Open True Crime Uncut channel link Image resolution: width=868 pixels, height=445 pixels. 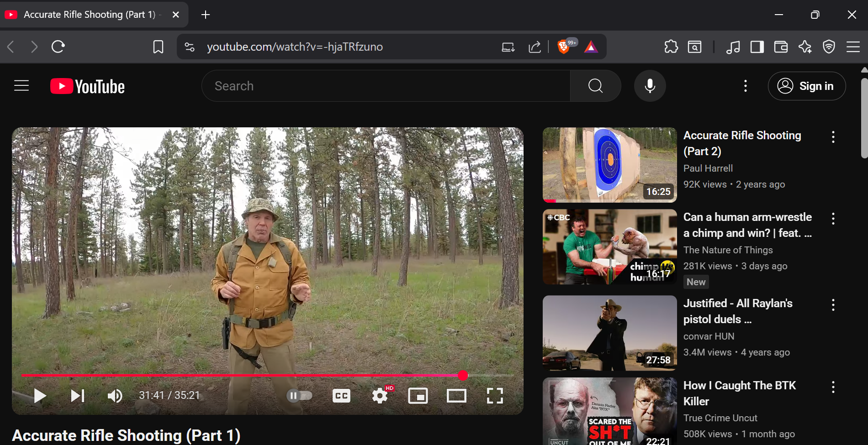coord(720,418)
